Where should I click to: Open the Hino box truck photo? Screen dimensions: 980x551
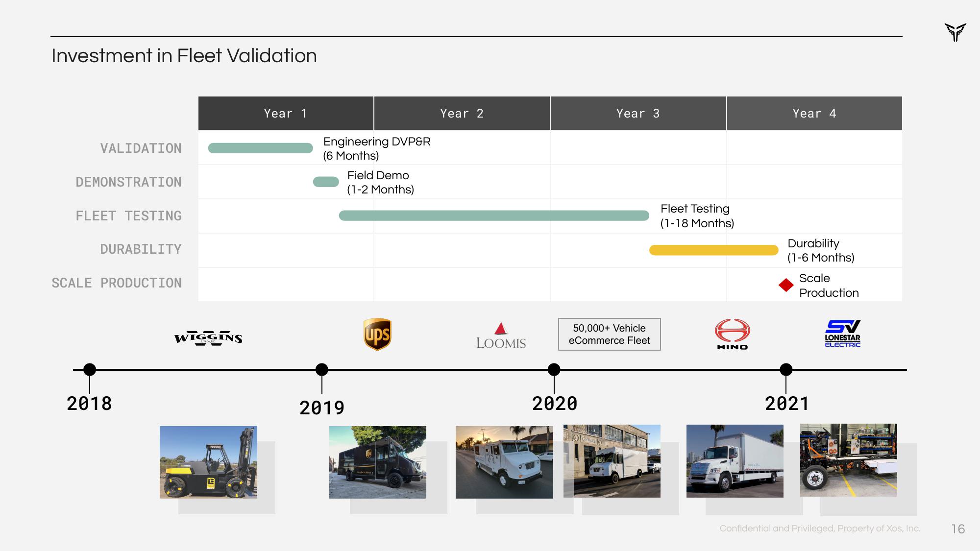point(735,461)
